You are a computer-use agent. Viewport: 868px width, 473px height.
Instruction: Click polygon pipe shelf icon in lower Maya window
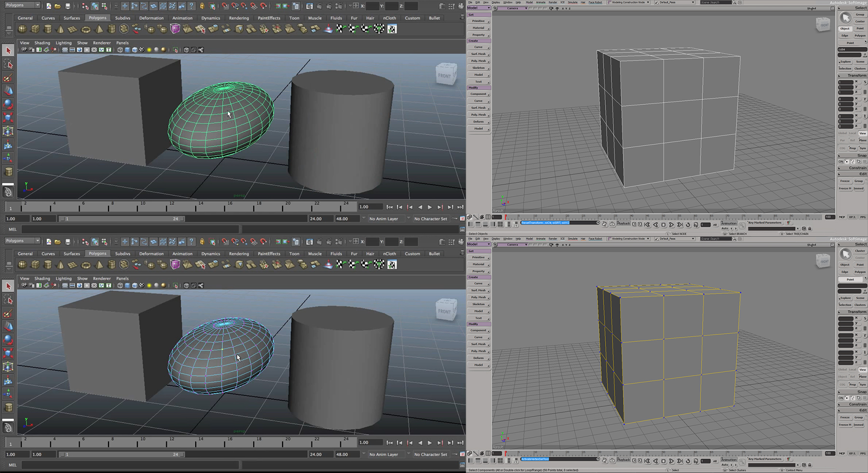111,265
